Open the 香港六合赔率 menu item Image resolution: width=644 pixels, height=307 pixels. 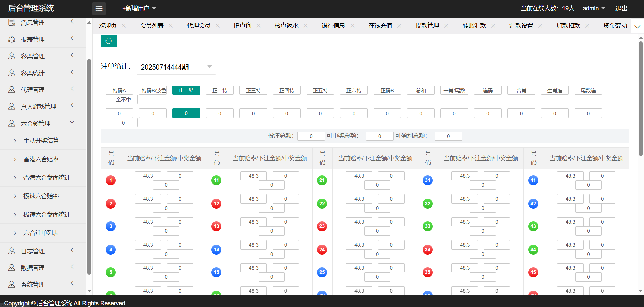pos(41,159)
